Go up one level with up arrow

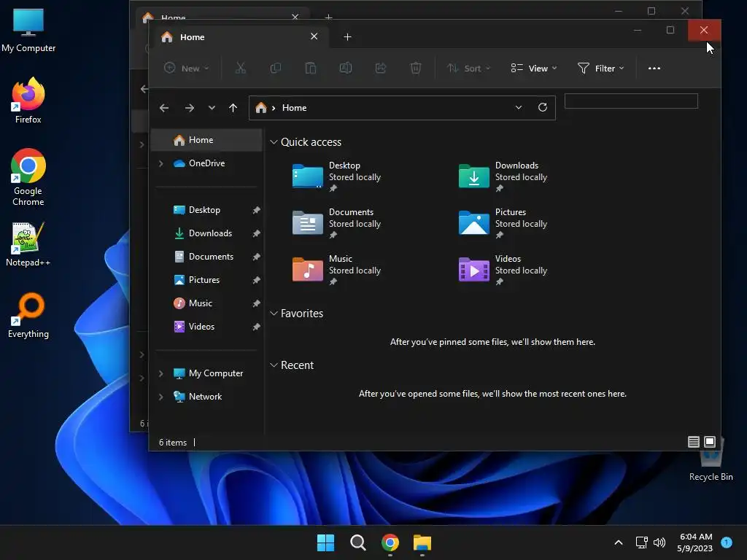233,108
